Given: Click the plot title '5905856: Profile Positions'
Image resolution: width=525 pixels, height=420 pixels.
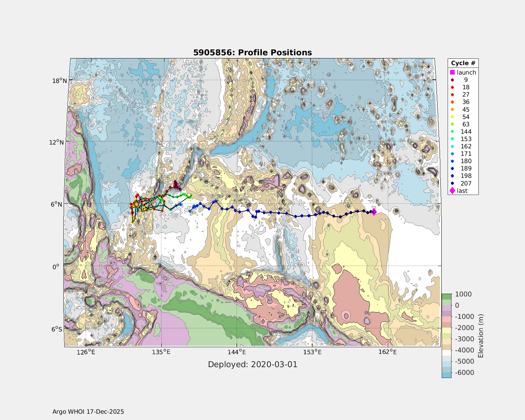Looking at the screenshot, I should pyautogui.click(x=252, y=53).
